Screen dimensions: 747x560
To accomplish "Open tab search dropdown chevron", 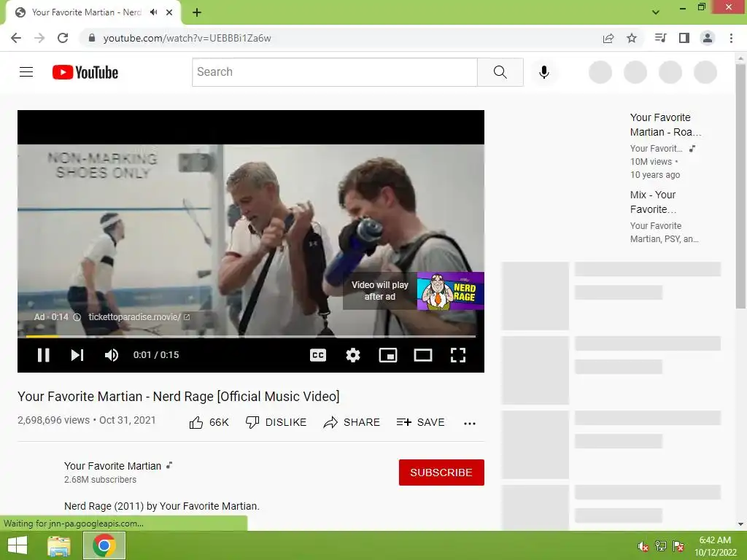I will tap(656, 12).
